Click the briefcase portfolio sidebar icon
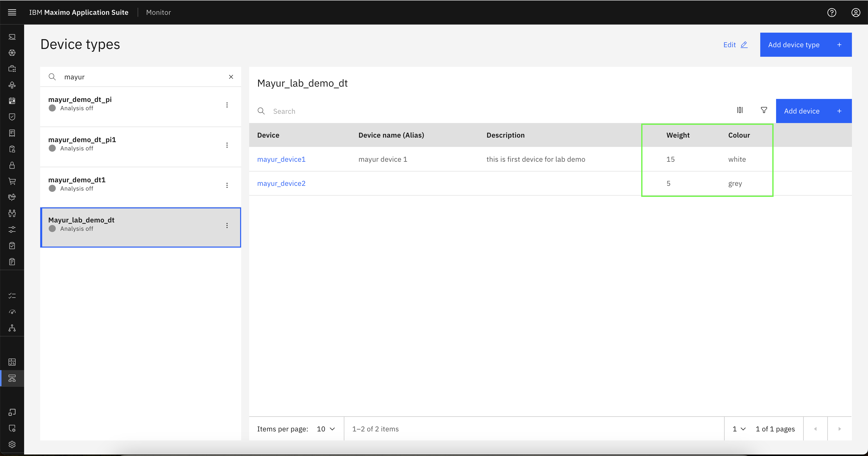The width and height of the screenshot is (868, 456). (x=12, y=69)
